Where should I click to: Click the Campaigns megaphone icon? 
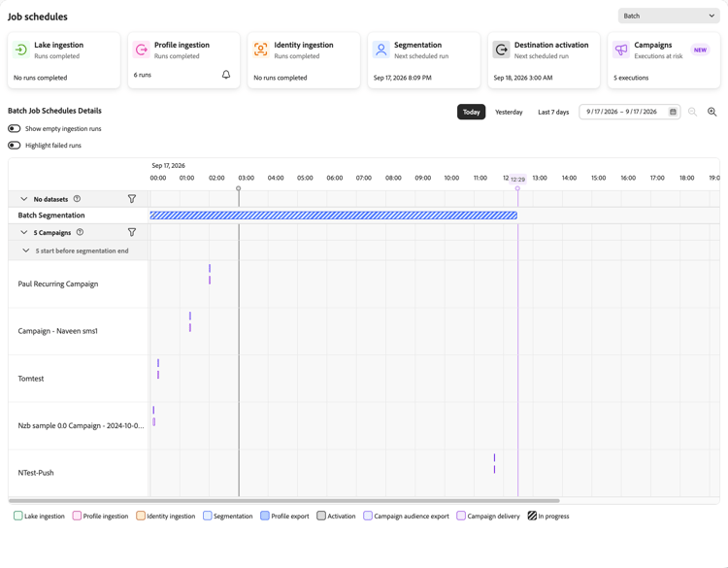coord(621,50)
